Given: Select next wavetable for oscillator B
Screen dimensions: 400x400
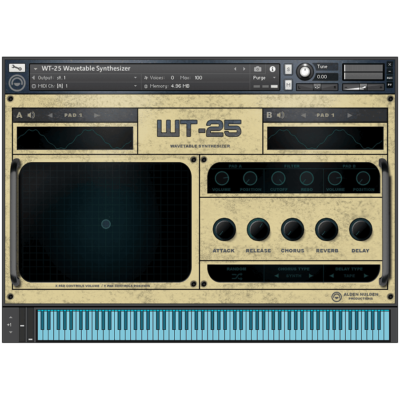Looking at the screenshot, I should click(350, 115).
